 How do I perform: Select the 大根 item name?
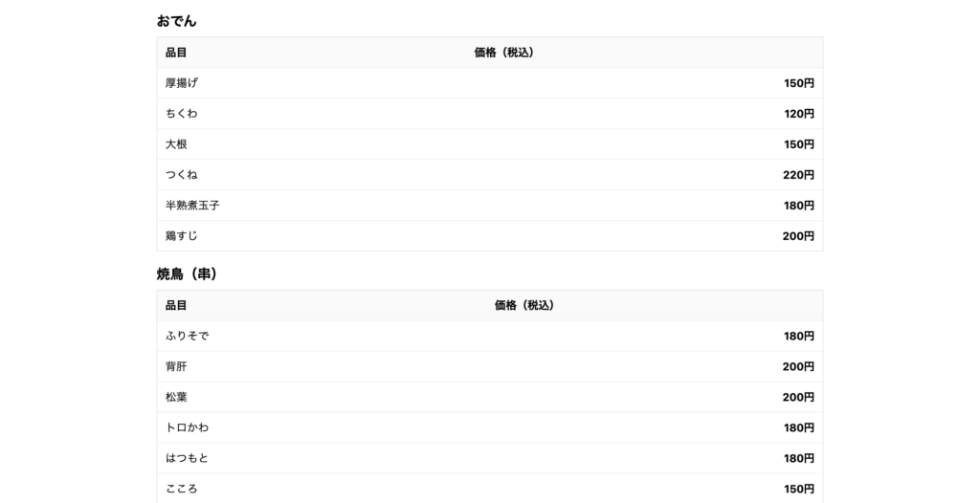coord(176,144)
